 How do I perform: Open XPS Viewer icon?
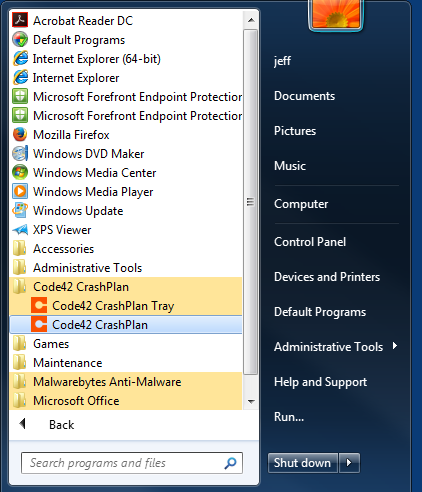[20, 229]
